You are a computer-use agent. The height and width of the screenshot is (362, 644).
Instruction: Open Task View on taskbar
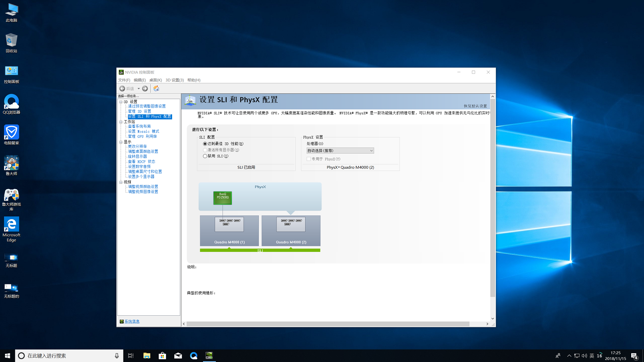(131, 356)
